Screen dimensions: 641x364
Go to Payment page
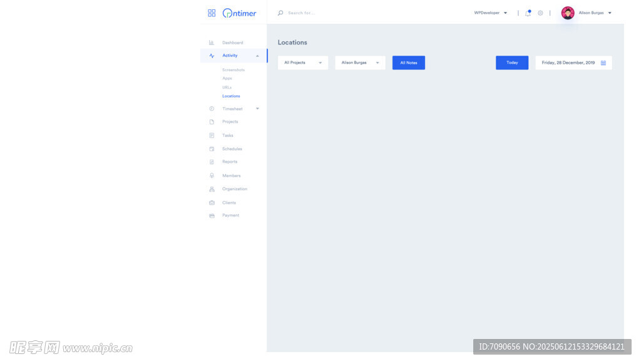coord(230,215)
